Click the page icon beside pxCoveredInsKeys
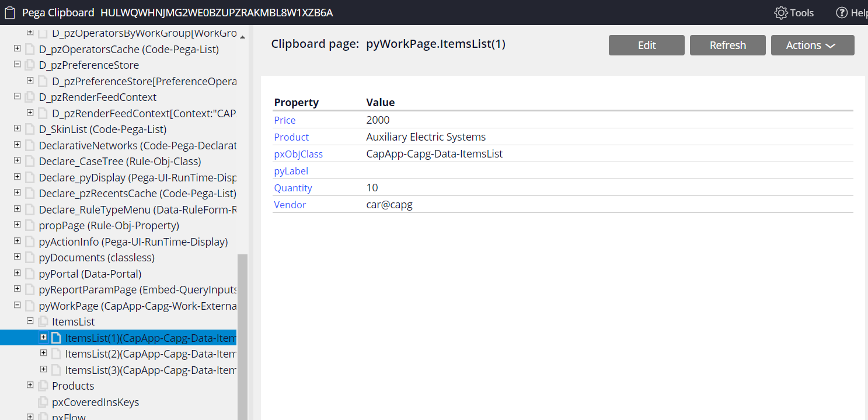Viewport: 868px width, 420px height. coord(43,402)
